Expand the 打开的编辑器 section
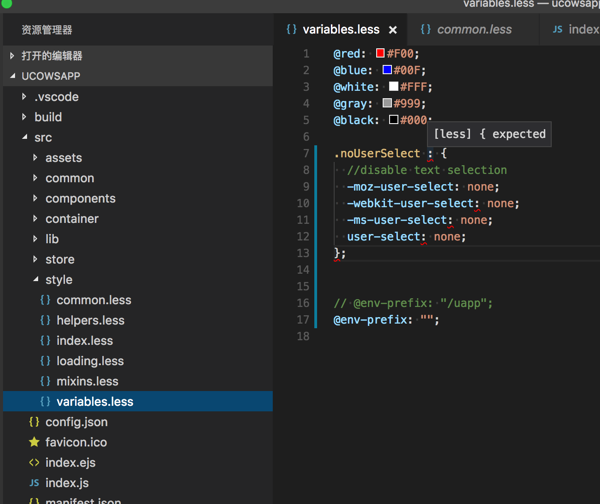This screenshot has height=504, width=600. click(12, 56)
